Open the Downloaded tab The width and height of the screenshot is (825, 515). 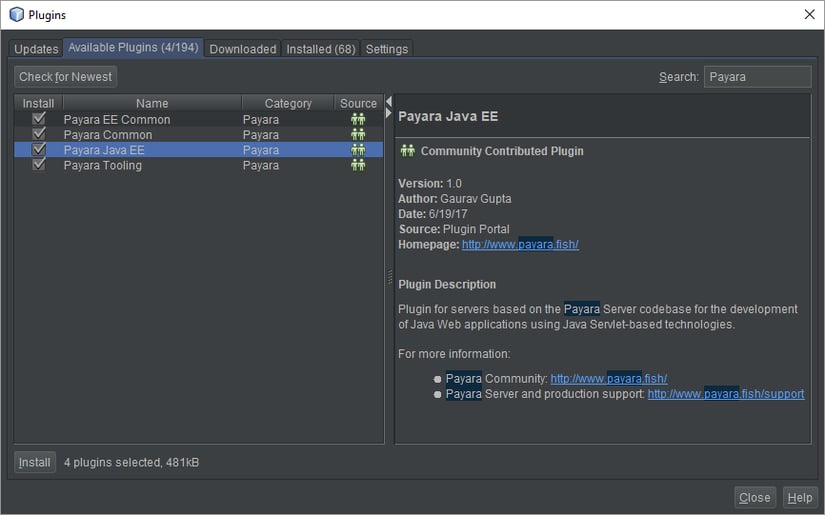coord(243,49)
